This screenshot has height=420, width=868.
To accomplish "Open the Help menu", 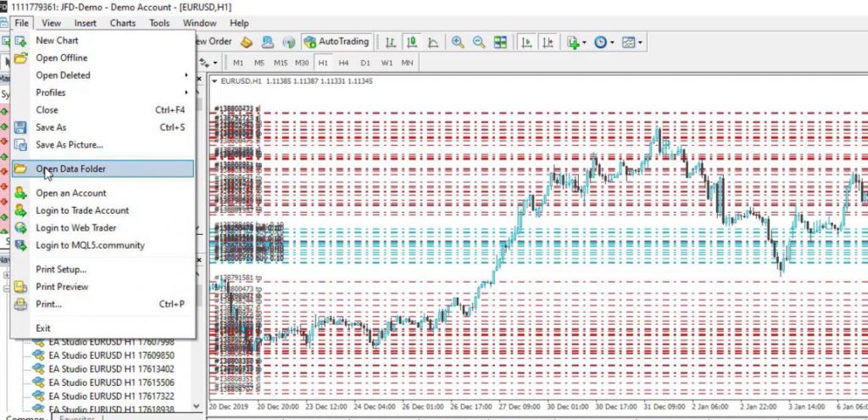I will [x=239, y=23].
